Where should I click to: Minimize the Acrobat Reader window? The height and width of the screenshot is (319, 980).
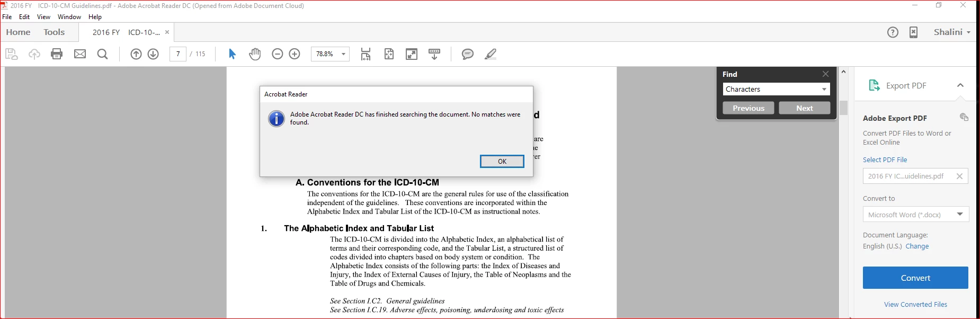click(x=915, y=5)
